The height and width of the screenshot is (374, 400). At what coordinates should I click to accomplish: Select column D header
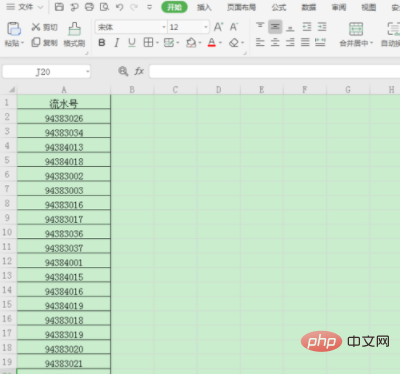(x=218, y=90)
